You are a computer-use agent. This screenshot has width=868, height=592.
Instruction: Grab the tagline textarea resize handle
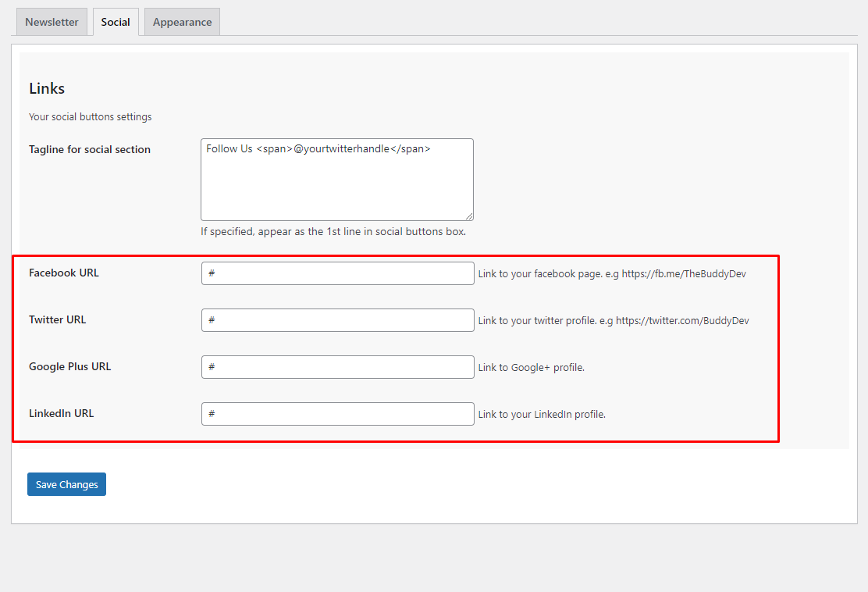469,216
